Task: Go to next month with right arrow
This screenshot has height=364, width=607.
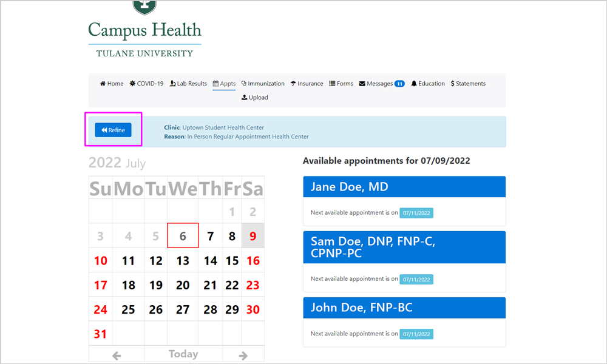Action: point(243,356)
